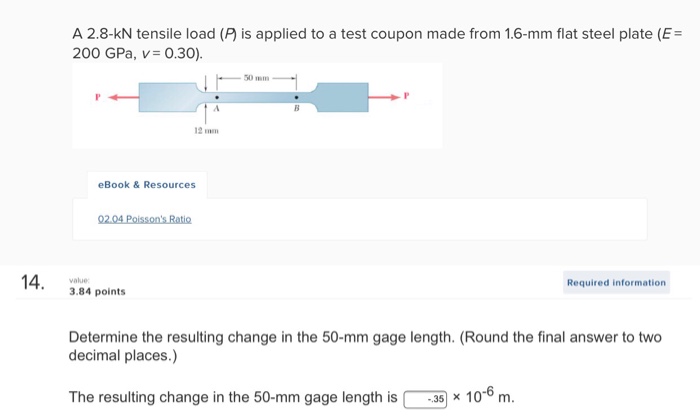Viewport: 700px width, 420px height.
Task: Click the small value: label above points
Action: (79, 280)
